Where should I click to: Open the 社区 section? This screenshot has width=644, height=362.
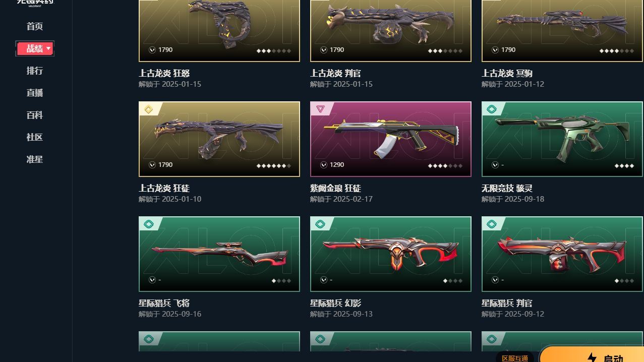[35, 137]
